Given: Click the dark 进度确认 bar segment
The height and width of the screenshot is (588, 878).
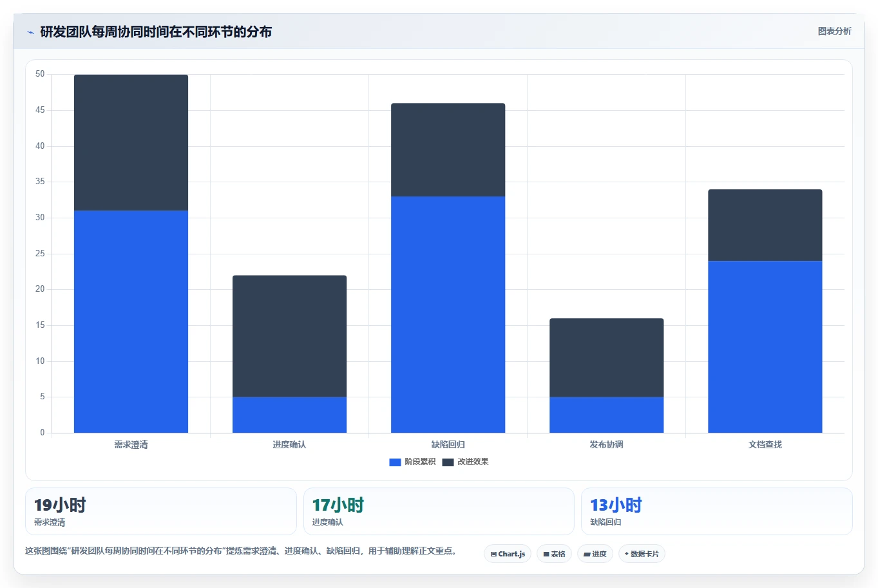Looking at the screenshot, I should pos(289,336).
